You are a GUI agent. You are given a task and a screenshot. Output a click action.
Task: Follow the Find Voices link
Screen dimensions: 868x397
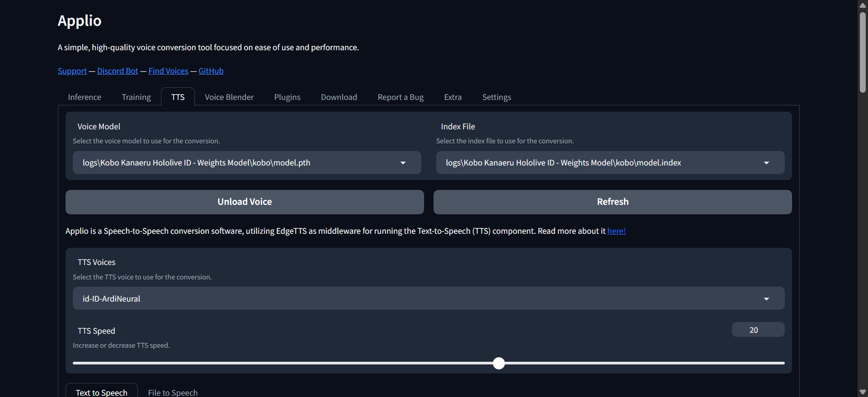(168, 71)
